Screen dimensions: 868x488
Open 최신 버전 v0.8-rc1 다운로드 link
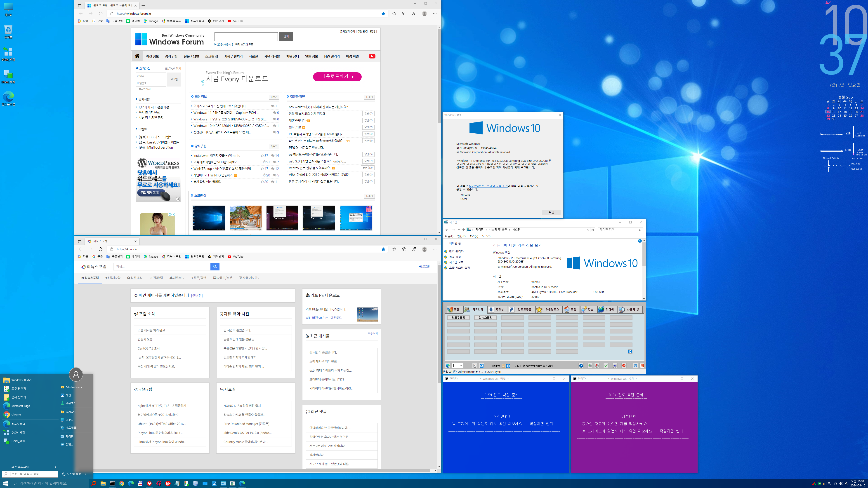pyautogui.click(x=323, y=318)
